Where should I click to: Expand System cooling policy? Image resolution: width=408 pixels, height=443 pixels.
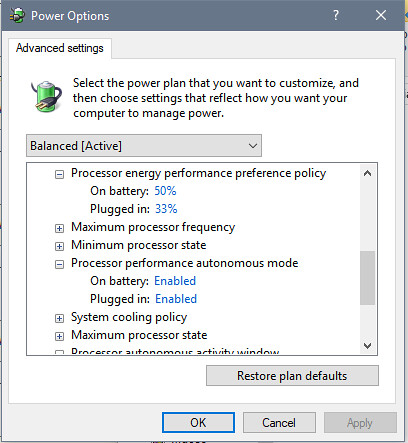click(59, 318)
